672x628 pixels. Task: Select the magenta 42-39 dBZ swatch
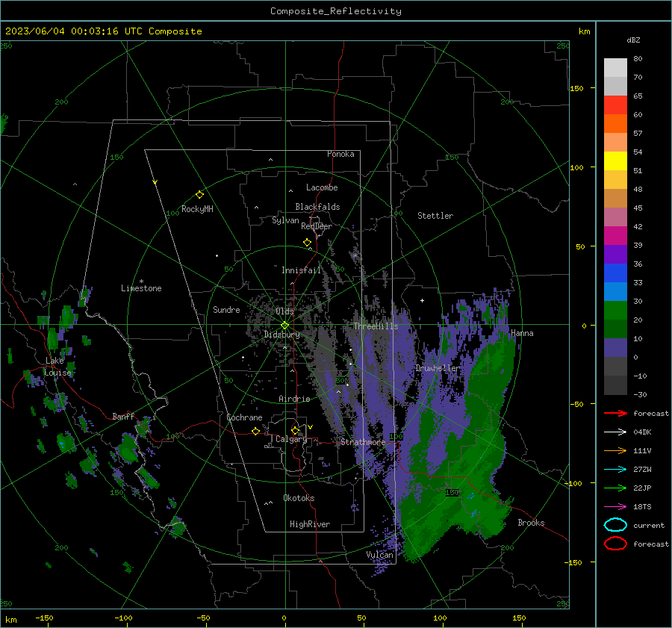pyautogui.click(x=615, y=236)
